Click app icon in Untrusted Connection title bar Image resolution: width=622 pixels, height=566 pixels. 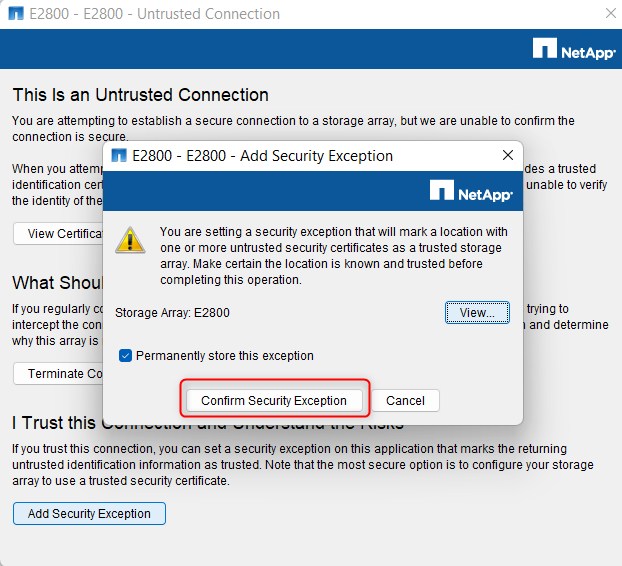[16, 13]
